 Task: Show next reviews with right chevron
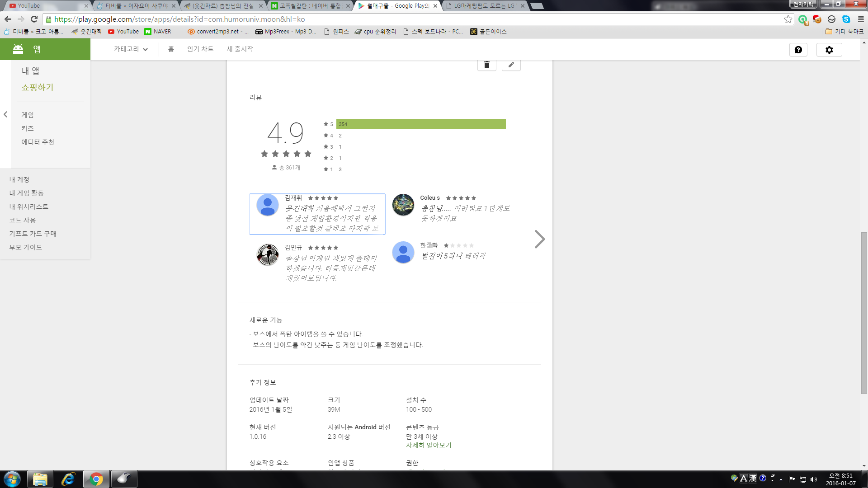(x=539, y=239)
